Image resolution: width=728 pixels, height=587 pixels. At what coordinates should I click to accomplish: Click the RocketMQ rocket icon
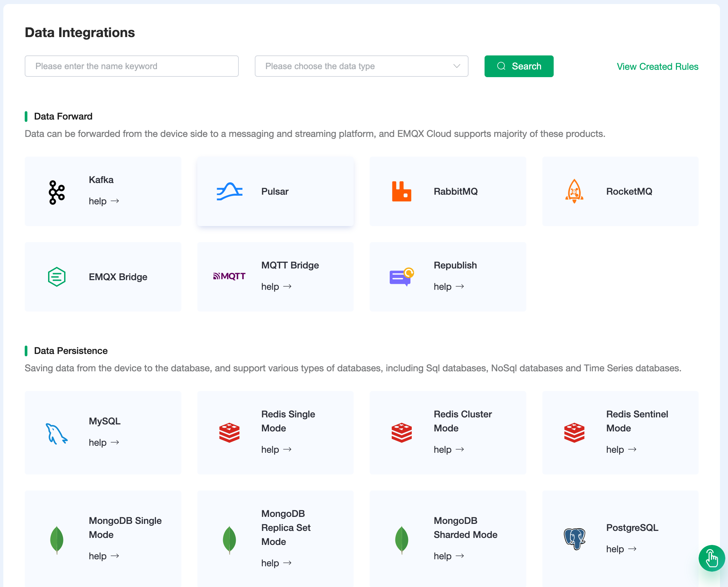(x=574, y=191)
